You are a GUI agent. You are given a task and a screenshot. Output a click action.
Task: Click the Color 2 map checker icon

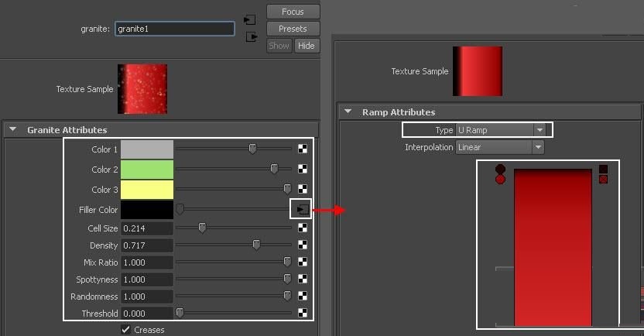pyautogui.click(x=303, y=169)
